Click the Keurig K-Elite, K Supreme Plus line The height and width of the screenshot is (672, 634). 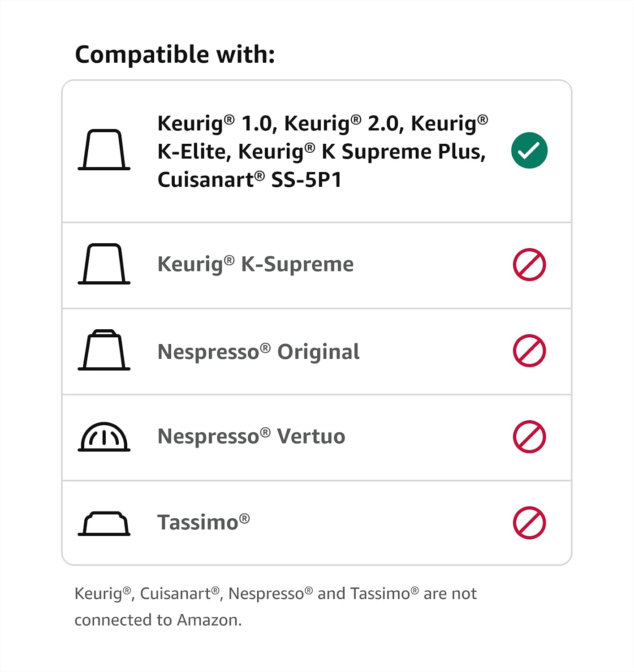322,151
